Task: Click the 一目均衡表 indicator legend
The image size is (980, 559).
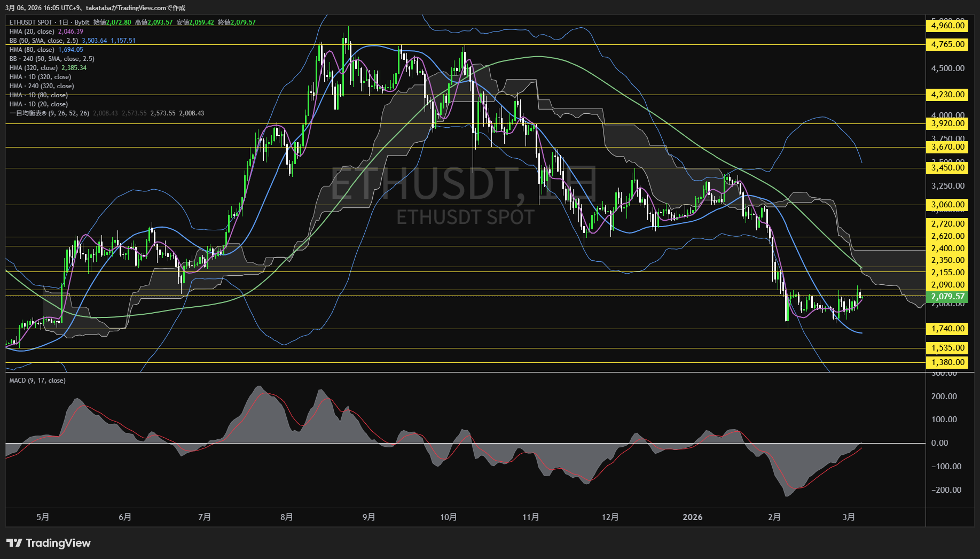Action: coord(49,113)
